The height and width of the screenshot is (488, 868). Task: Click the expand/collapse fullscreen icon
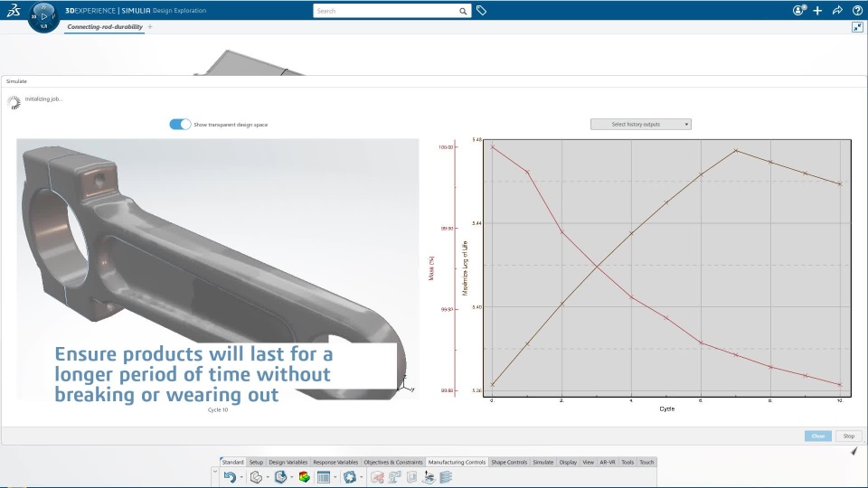click(x=857, y=27)
